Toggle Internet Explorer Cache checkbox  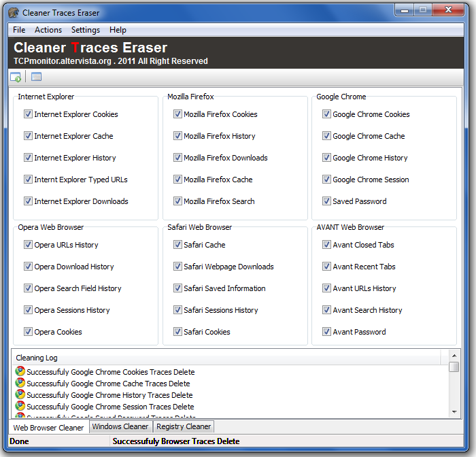pos(28,136)
